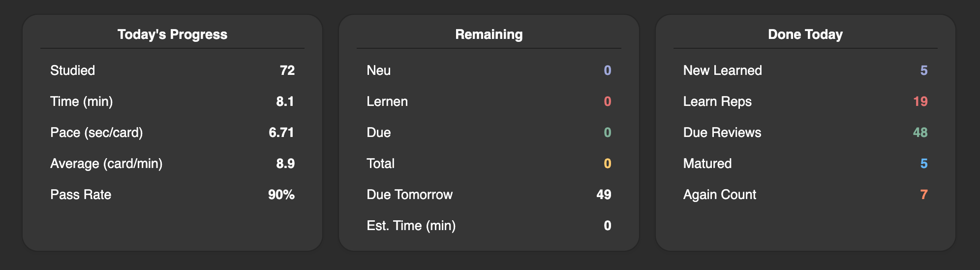The image size is (980, 270).
Task: Click the Time (min) label
Action: [82, 101]
